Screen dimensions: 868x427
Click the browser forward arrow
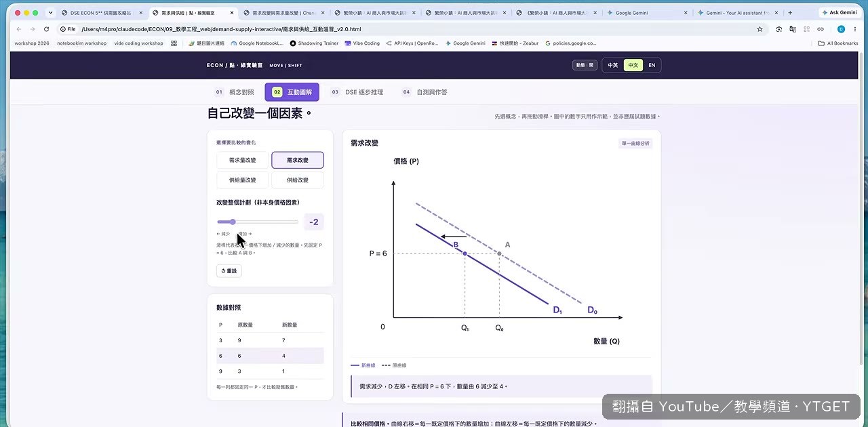pos(32,29)
